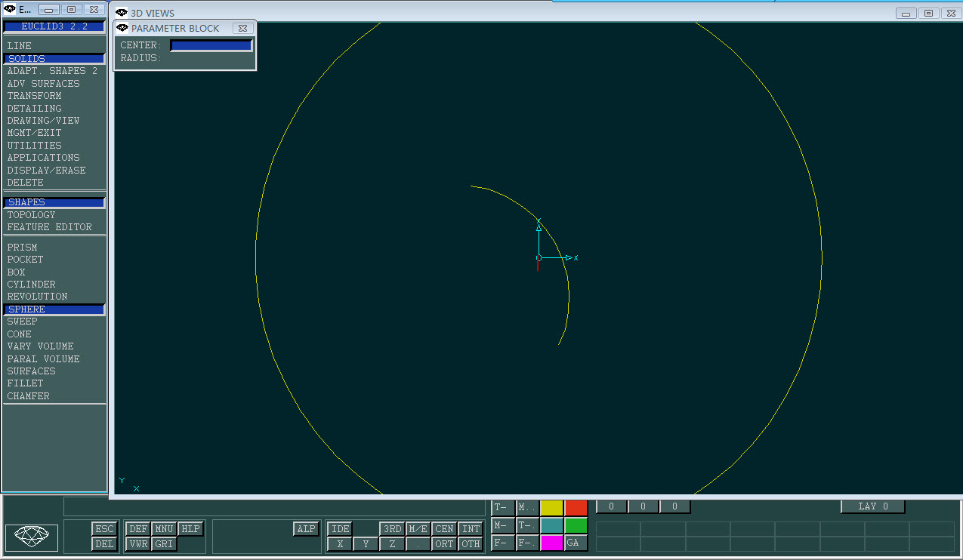
Task: Click the eye icon in PARAMETER BLOCK title
Action: point(122,28)
